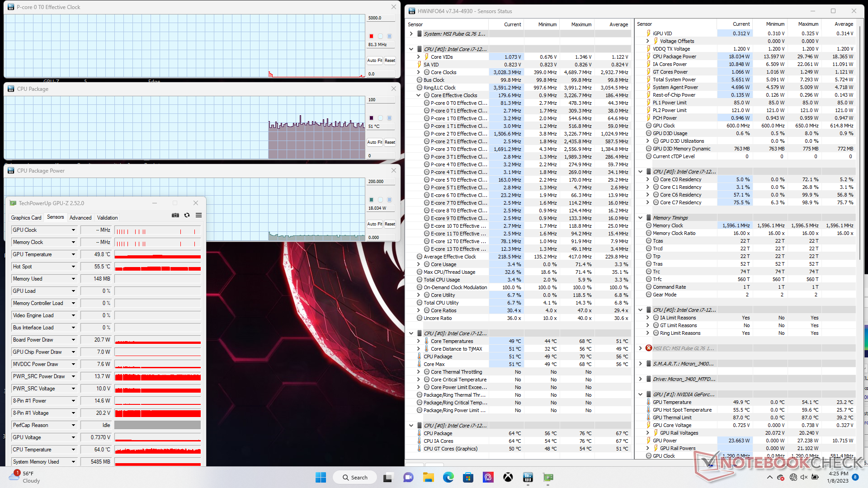The height and width of the screenshot is (488, 868).
Task: Open Microsoft Store from taskbar
Action: 468,477
